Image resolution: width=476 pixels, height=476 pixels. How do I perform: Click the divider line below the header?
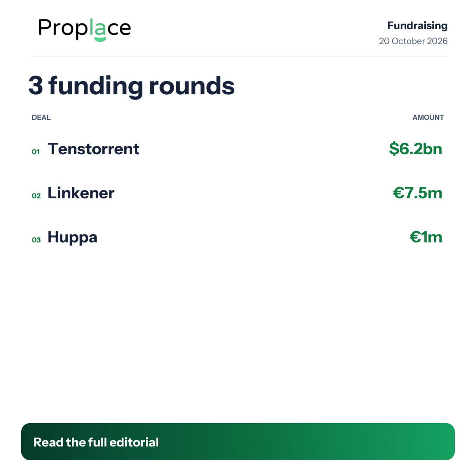(238, 56)
